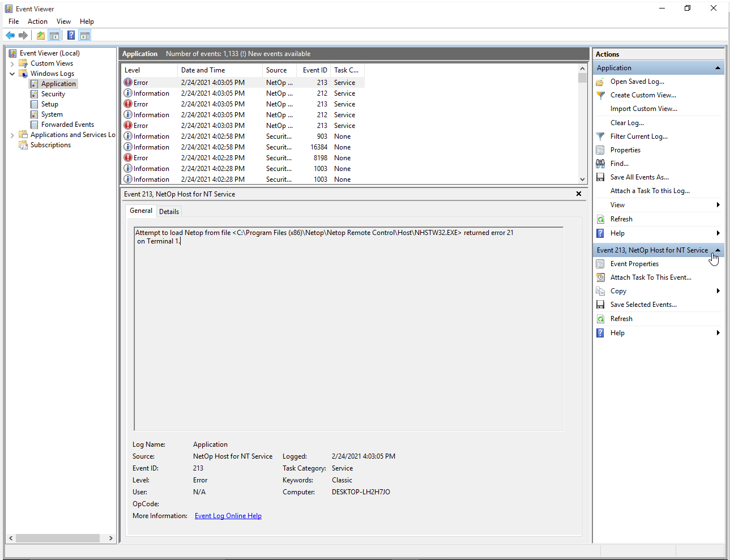This screenshot has width=730, height=560.
Task: Select the Information event with ID 903
Action: pyautogui.click(x=243, y=136)
